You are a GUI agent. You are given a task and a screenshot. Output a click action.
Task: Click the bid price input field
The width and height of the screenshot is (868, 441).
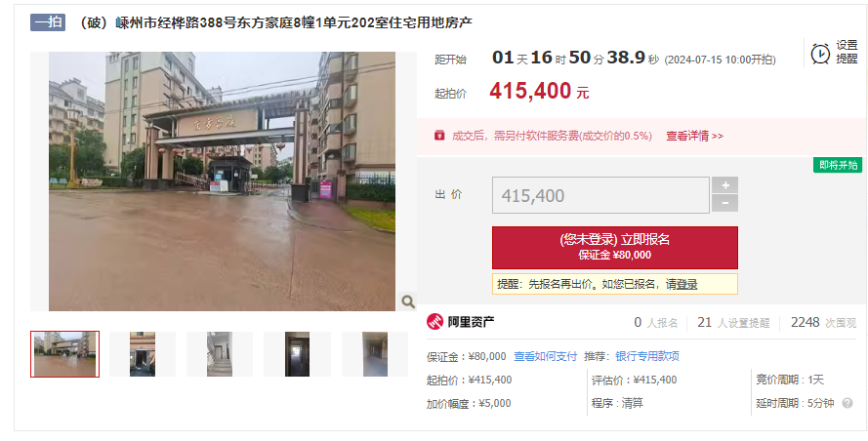600,195
